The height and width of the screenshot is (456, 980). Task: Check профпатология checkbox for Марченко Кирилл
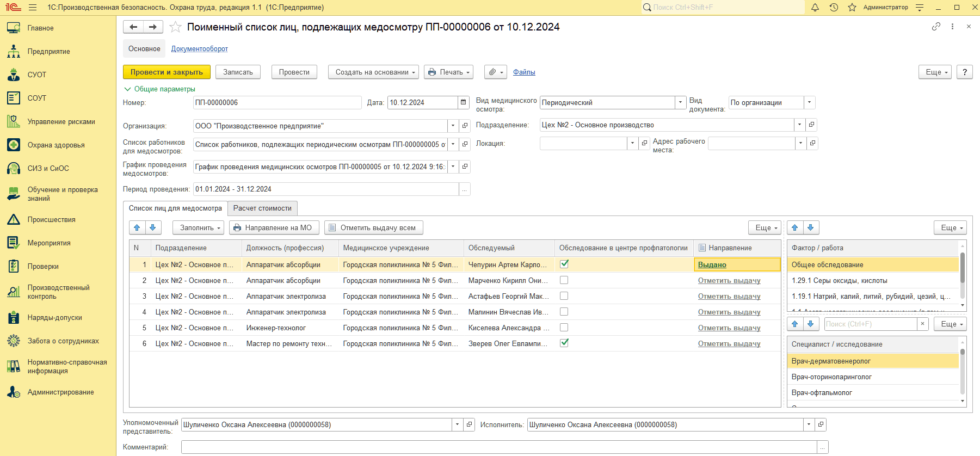point(564,280)
